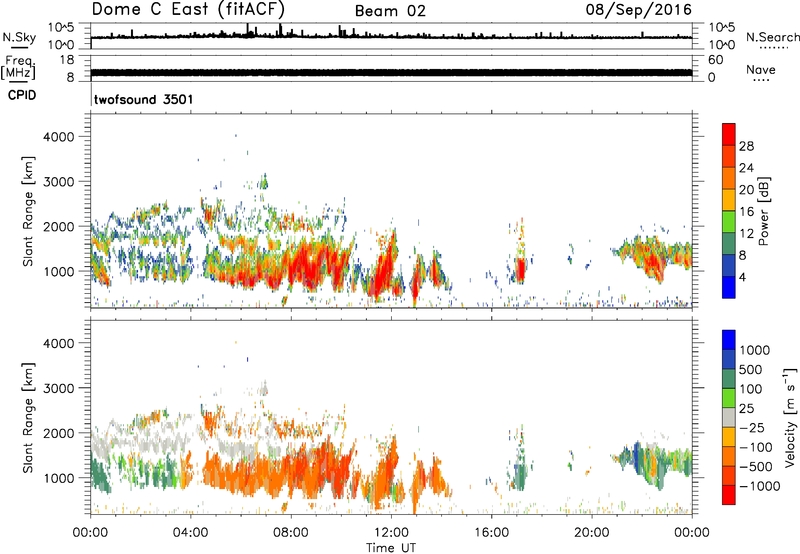Click the blue bottom of power colorbar
The image size is (800, 554).
(729, 287)
